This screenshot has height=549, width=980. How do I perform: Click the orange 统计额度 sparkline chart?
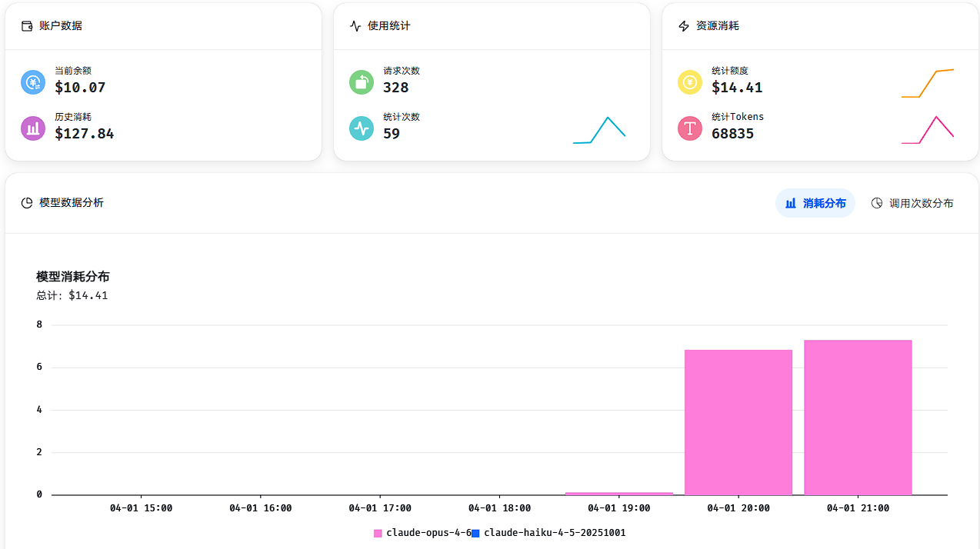928,83
